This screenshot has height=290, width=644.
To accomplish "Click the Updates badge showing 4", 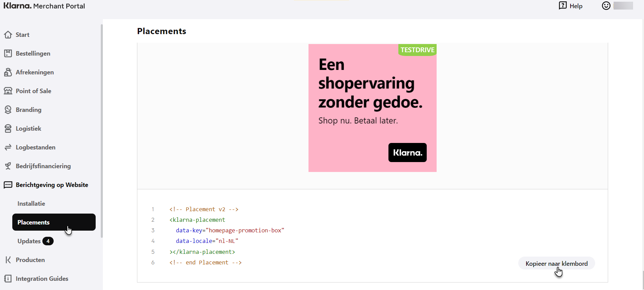I will pyautogui.click(x=48, y=241).
